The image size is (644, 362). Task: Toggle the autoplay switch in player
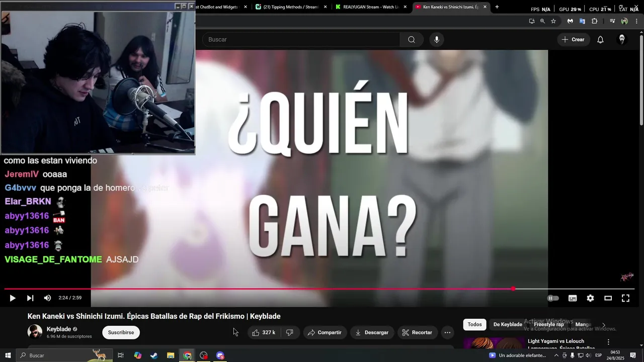(x=553, y=298)
